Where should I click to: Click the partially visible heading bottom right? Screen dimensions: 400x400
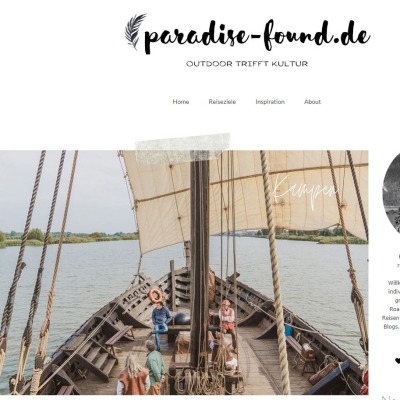[391, 398]
